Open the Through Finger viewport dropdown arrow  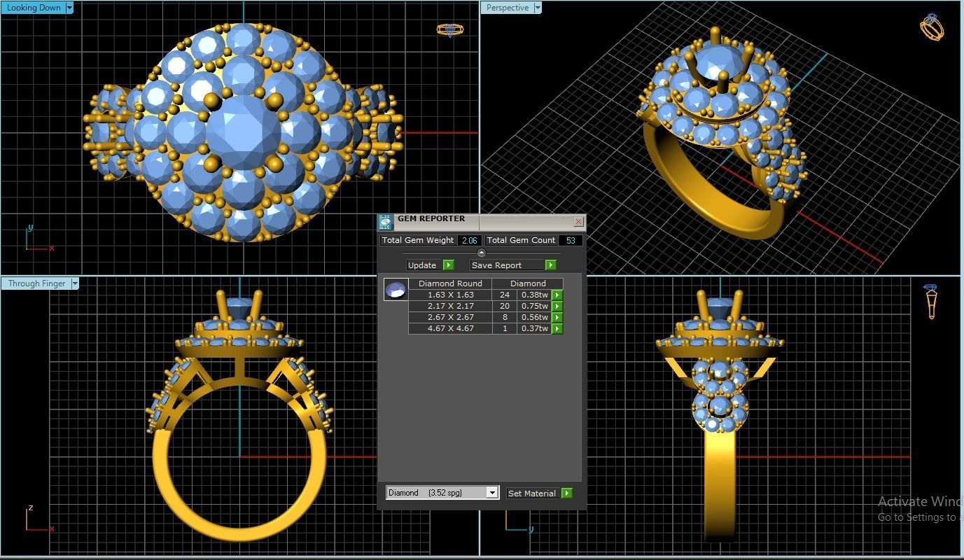pyautogui.click(x=75, y=283)
